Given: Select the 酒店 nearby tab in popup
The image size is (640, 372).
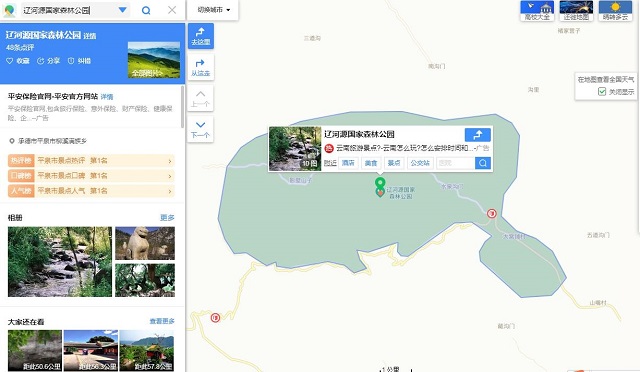Looking at the screenshot, I should (x=348, y=163).
